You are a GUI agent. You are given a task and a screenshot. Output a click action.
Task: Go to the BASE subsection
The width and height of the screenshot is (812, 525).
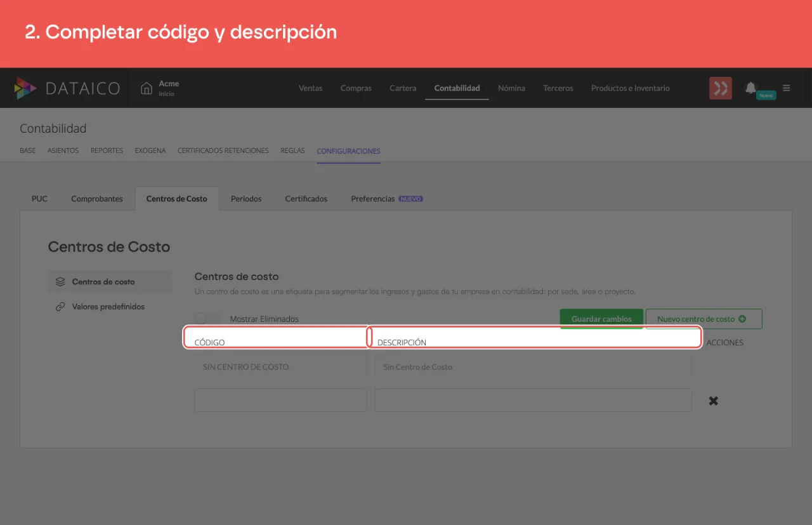[x=28, y=151]
